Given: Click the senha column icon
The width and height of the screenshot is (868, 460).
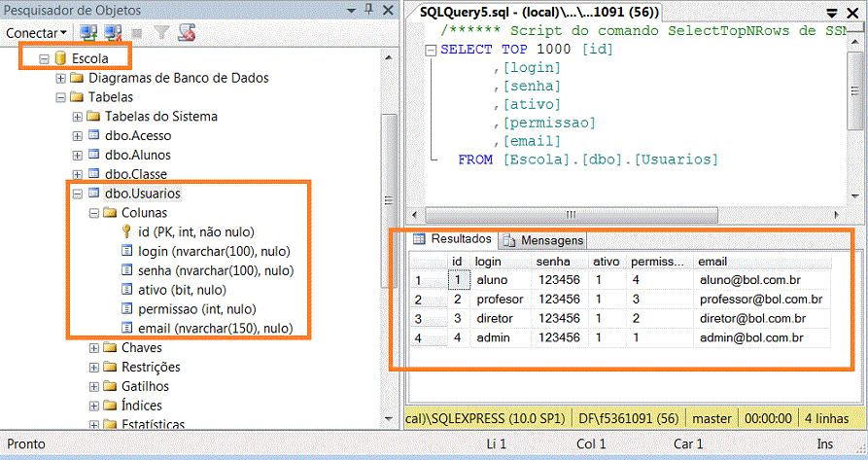Looking at the screenshot, I should click(x=126, y=270).
